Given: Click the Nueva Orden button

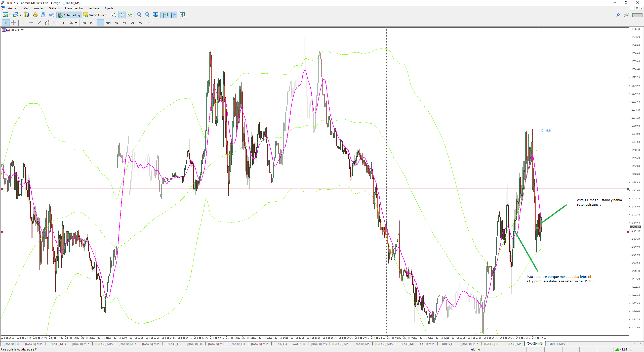Looking at the screenshot, I should 95,15.
